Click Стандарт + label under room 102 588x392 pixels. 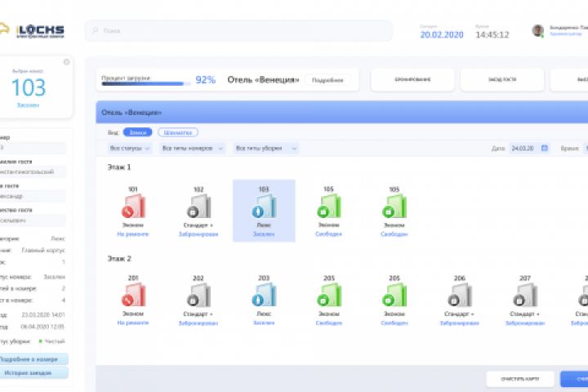tap(198, 225)
